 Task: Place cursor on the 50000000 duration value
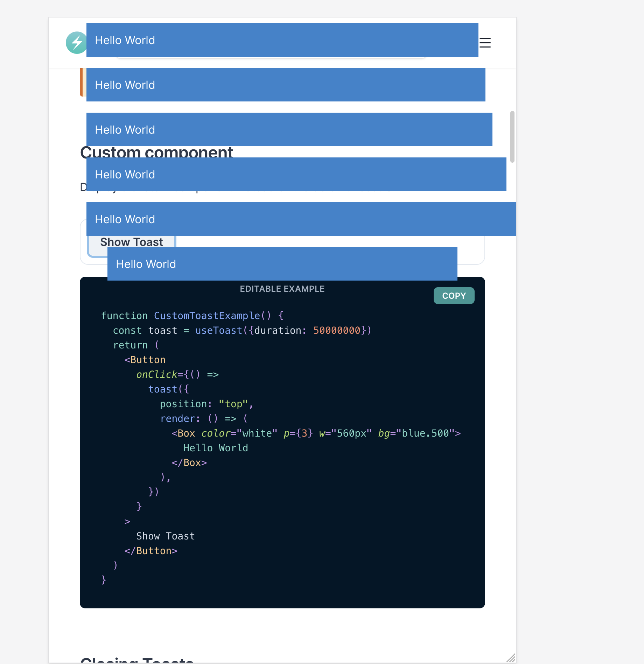[337, 330]
